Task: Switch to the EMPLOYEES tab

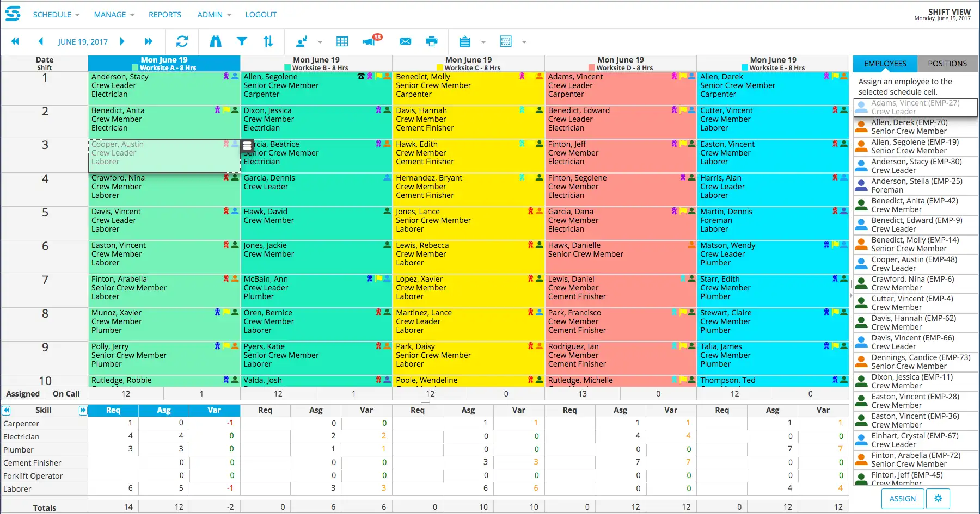Action: tap(885, 64)
